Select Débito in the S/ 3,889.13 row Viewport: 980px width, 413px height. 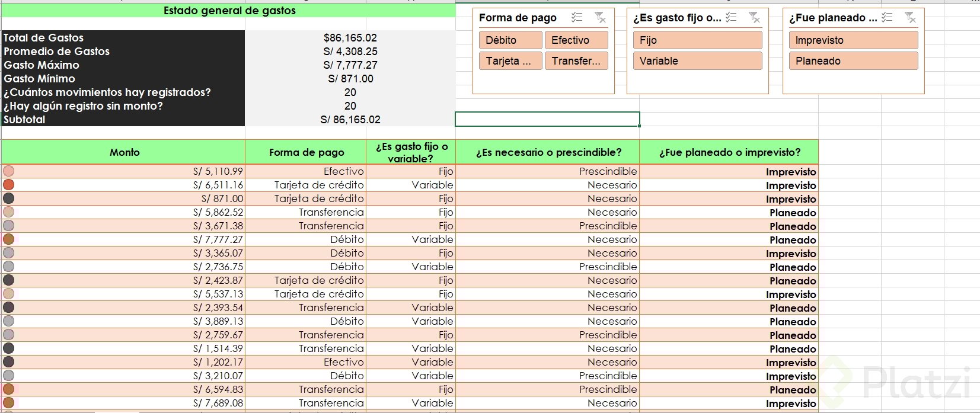306,321
